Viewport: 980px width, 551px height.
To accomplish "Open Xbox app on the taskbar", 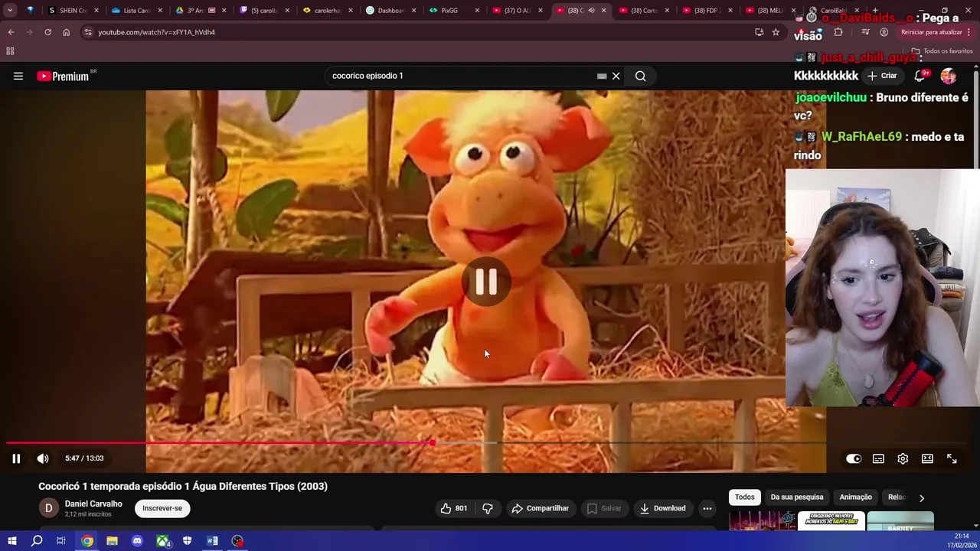I will point(162,541).
